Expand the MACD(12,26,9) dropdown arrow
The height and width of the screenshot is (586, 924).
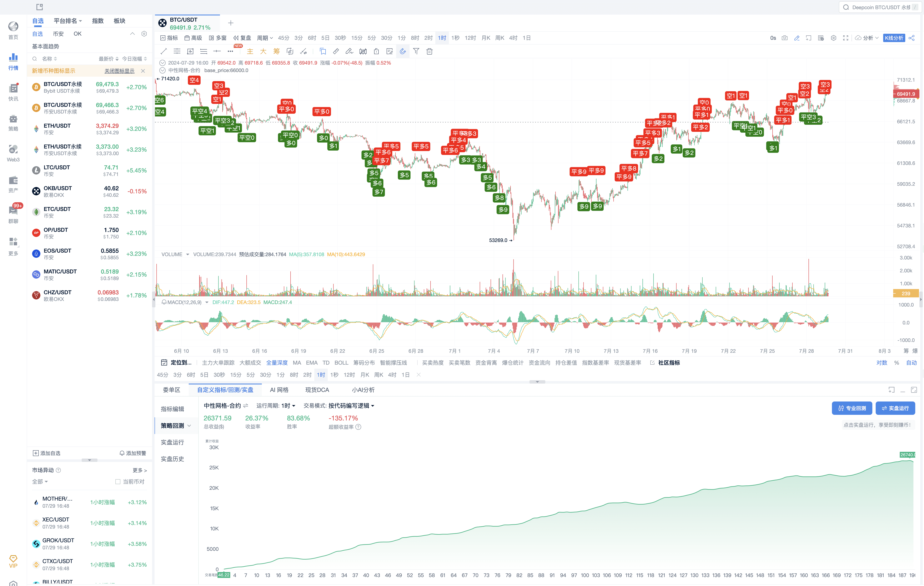pyautogui.click(x=207, y=303)
